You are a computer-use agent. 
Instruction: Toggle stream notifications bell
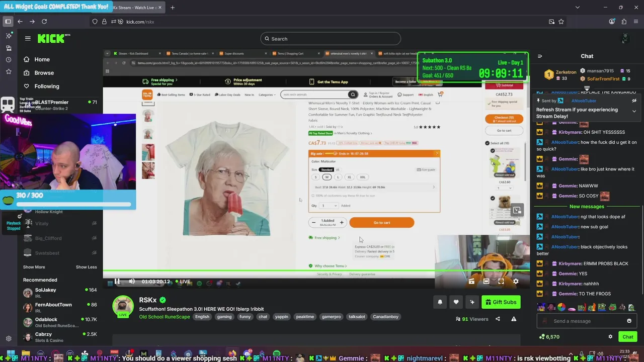click(440, 302)
